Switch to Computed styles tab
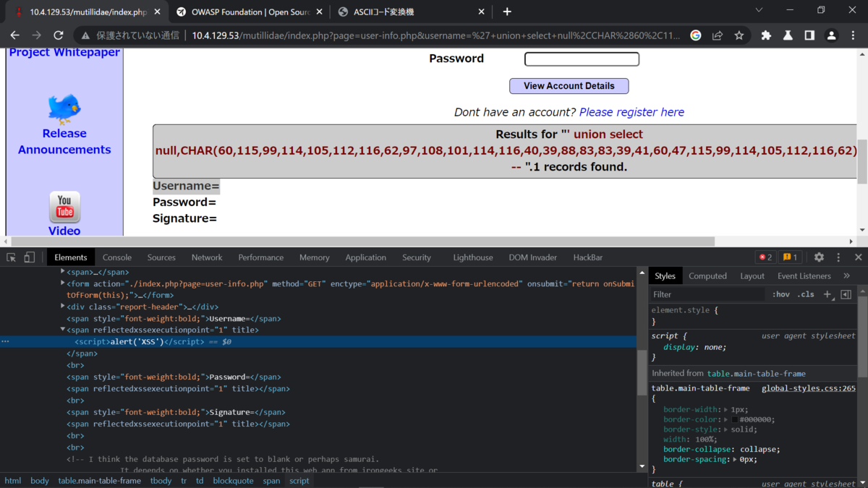 tap(707, 276)
